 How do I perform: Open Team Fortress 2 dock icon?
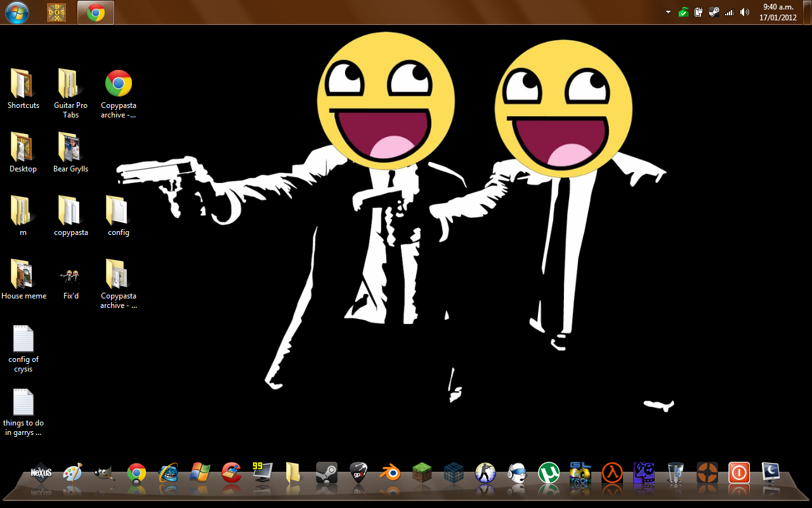(x=707, y=472)
